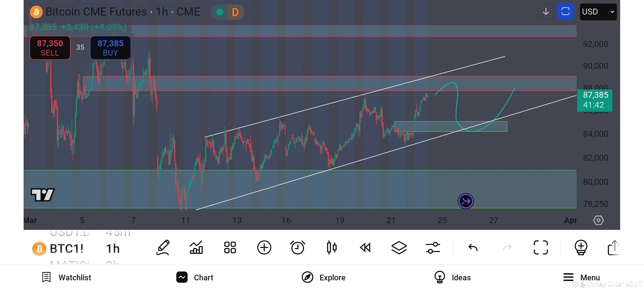The image size is (644, 290).
Task: Open chart settings sliders icon
Action: pyautogui.click(x=433, y=248)
